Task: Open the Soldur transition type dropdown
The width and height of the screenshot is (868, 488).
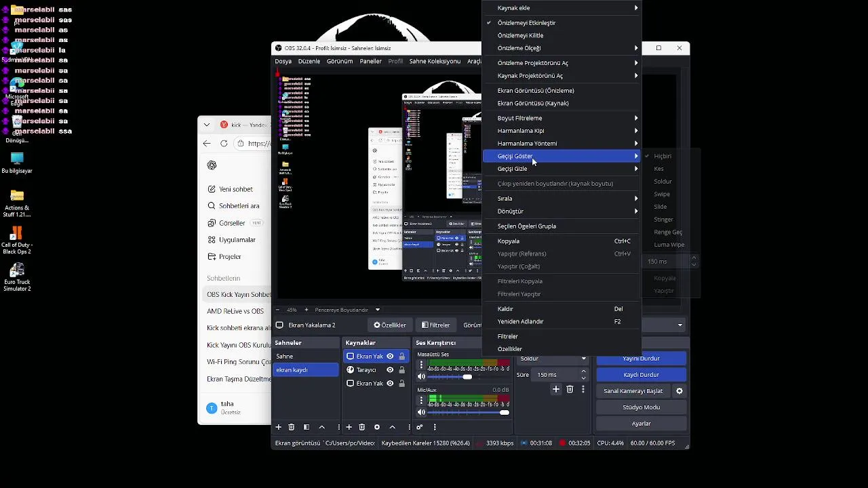Action: tap(552, 359)
